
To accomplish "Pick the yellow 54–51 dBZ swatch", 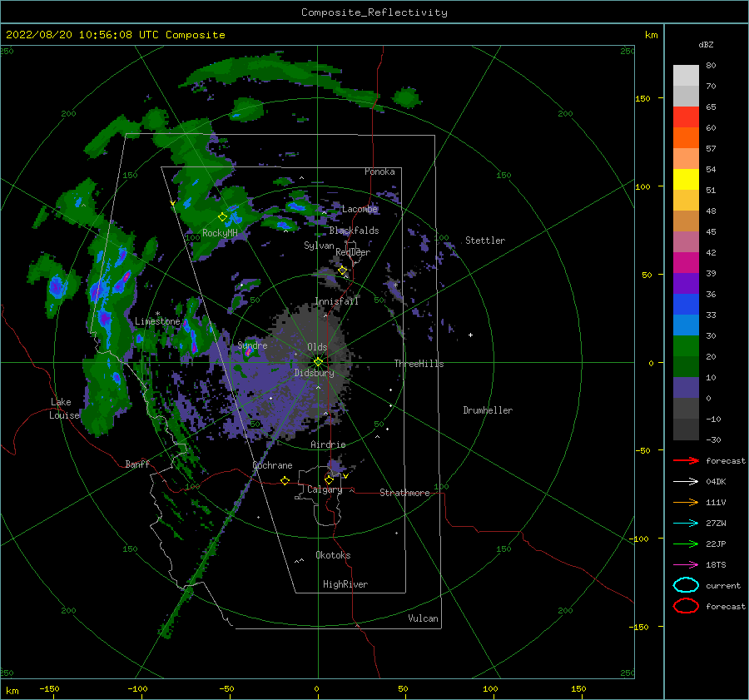I will (686, 180).
